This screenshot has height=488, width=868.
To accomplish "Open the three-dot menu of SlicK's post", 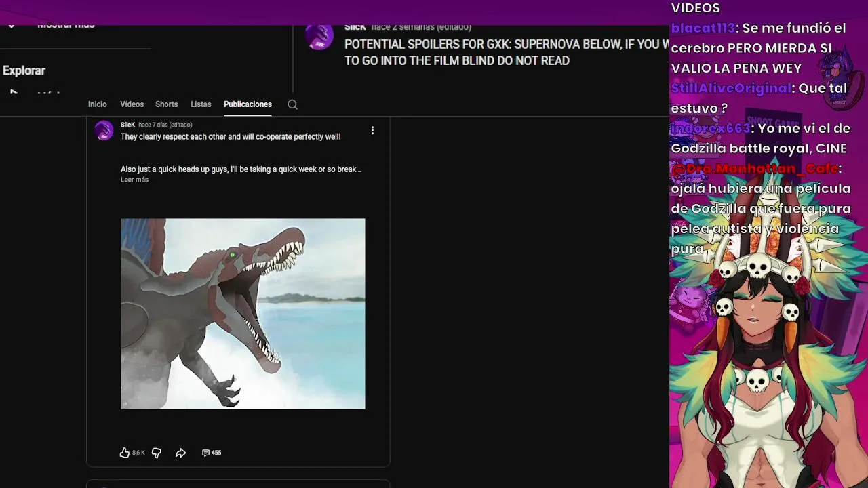I will click(372, 130).
